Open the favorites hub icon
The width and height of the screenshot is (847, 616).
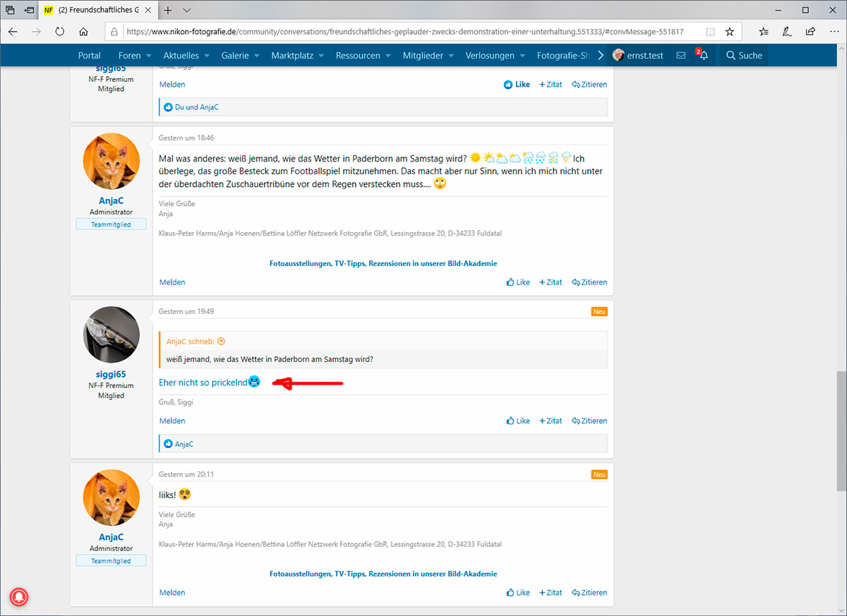764,32
